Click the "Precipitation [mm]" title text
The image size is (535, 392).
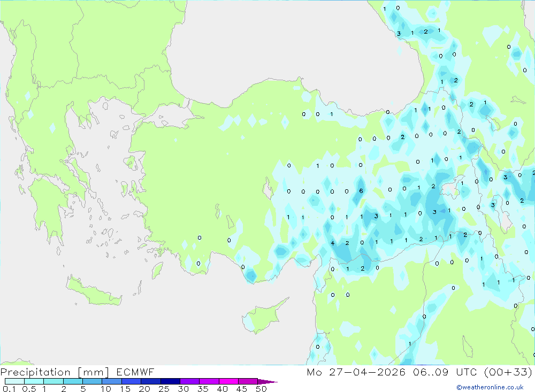pos(55,372)
